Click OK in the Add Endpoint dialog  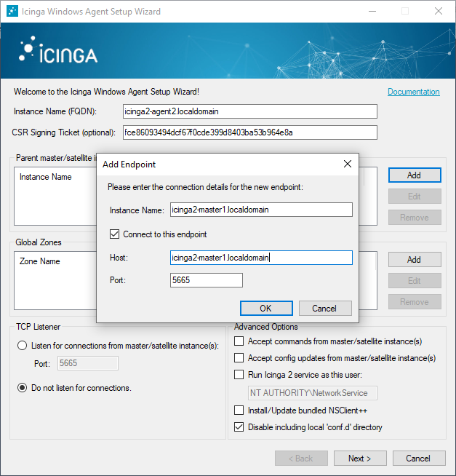(266, 309)
